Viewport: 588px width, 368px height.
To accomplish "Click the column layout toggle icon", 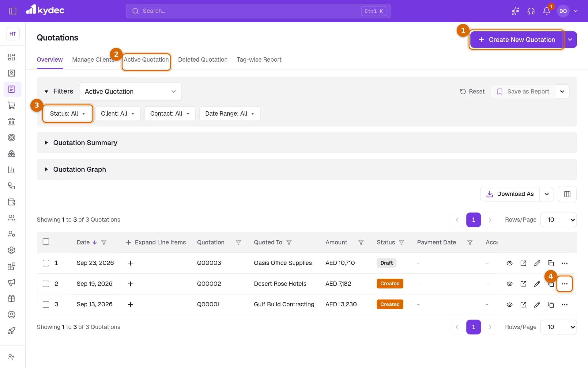I will [x=567, y=194].
